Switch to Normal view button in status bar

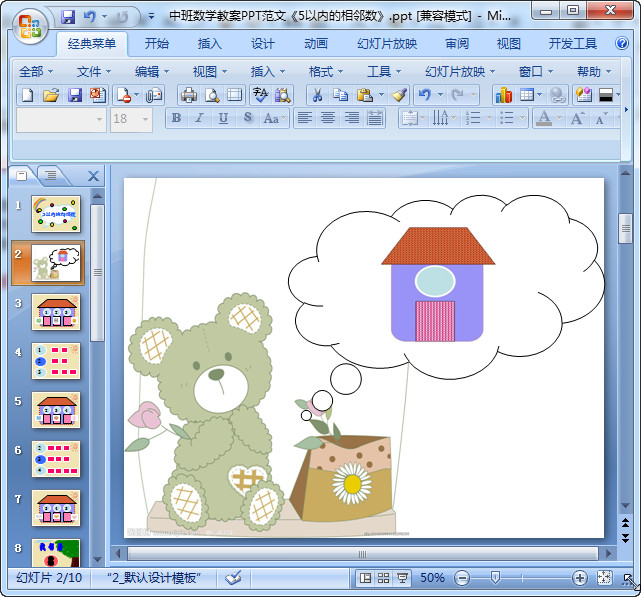[365, 578]
